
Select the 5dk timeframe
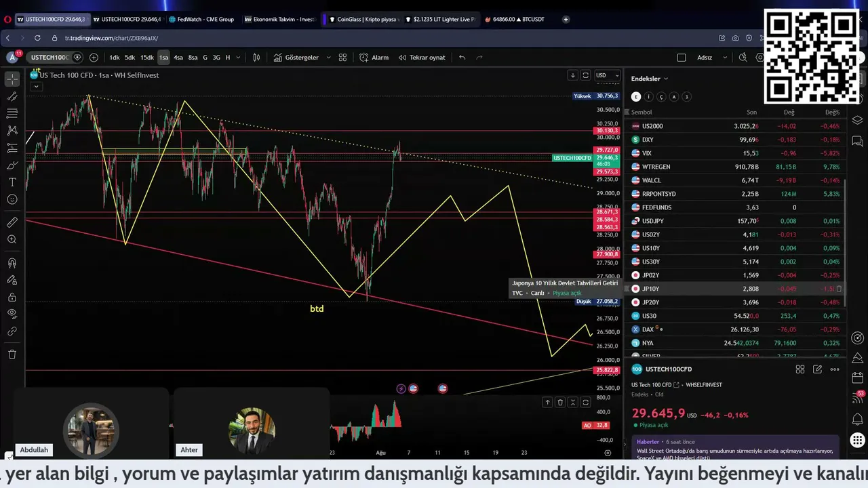[x=130, y=58]
